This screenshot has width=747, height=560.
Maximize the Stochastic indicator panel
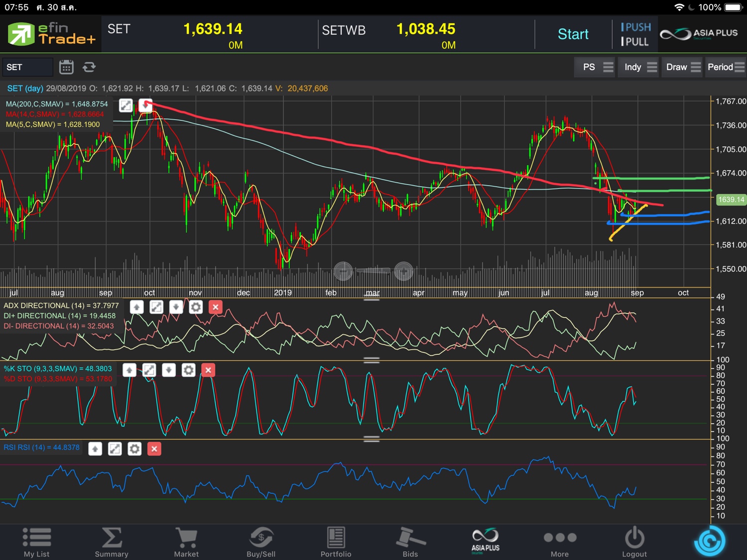[149, 370]
